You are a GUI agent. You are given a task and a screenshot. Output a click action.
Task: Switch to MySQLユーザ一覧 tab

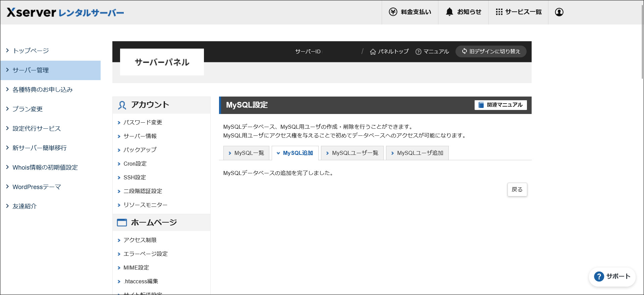click(x=352, y=153)
